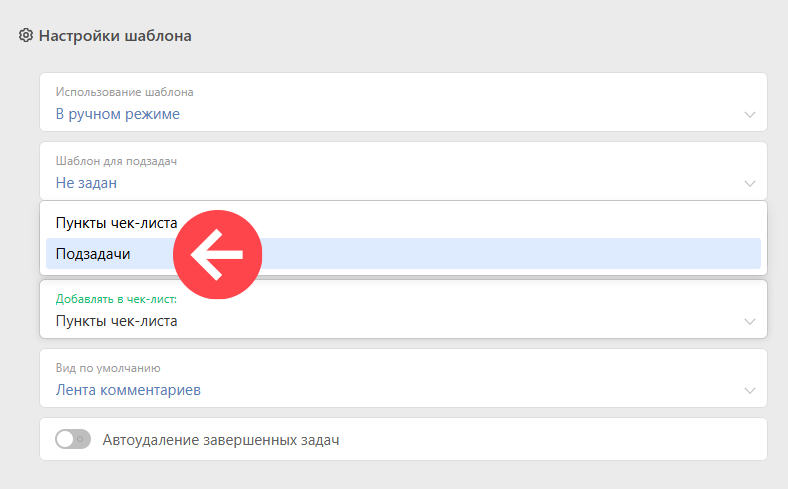
Task: Click the Настройки шаблона heading
Action: point(115,36)
